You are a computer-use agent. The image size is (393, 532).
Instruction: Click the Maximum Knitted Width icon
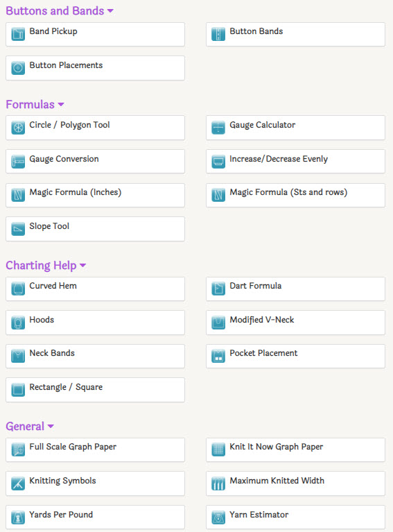click(218, 483)
